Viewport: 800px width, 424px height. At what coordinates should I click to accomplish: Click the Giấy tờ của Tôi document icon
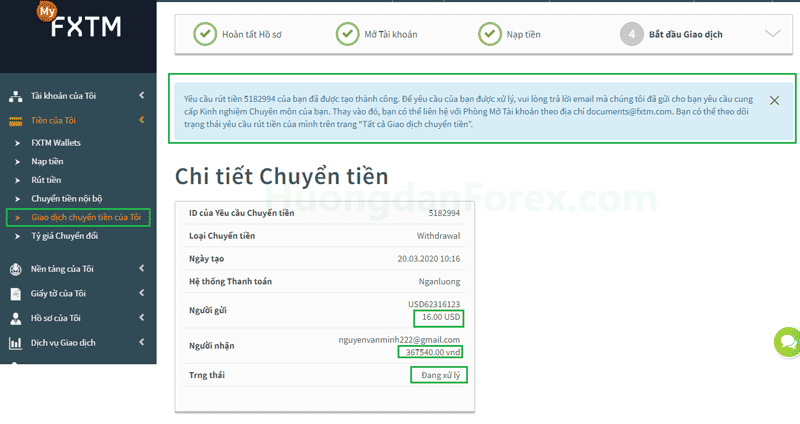click(16, 294)
